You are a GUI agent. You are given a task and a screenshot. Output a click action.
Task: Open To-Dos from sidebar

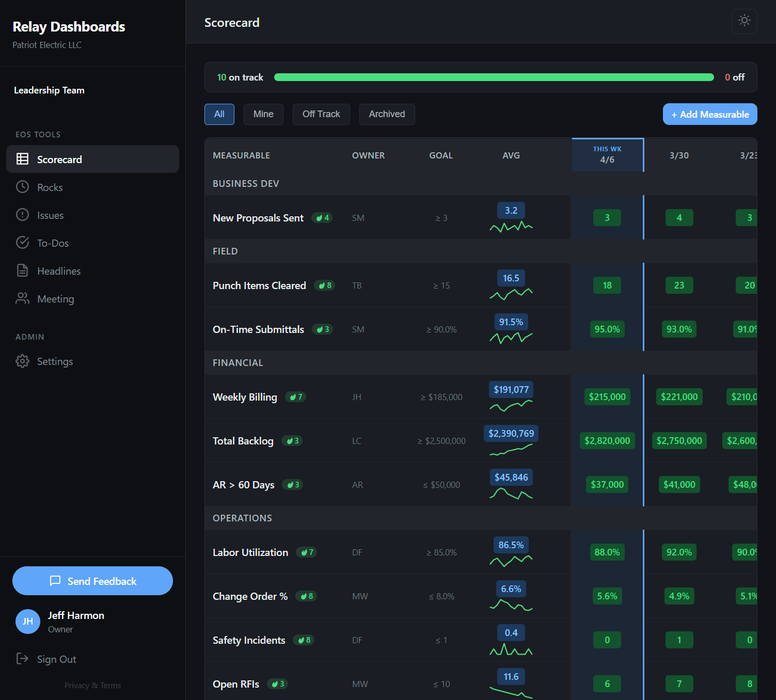point(92,243)
